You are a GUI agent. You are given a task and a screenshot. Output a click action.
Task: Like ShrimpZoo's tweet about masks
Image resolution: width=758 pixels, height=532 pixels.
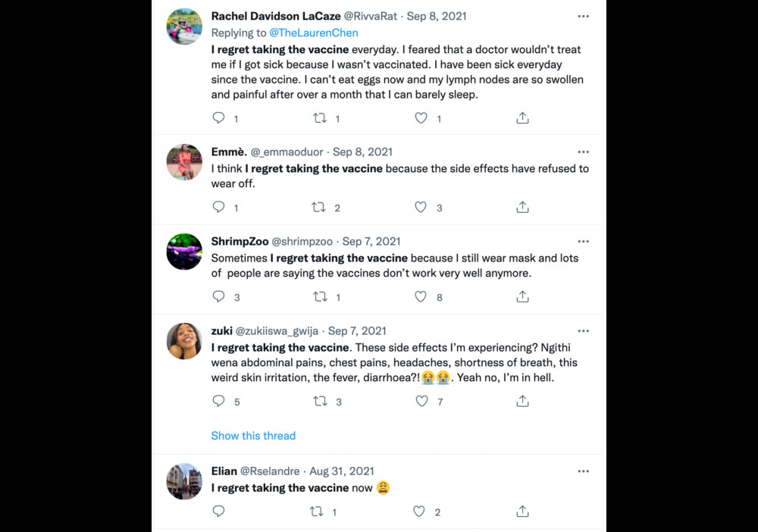421,297
